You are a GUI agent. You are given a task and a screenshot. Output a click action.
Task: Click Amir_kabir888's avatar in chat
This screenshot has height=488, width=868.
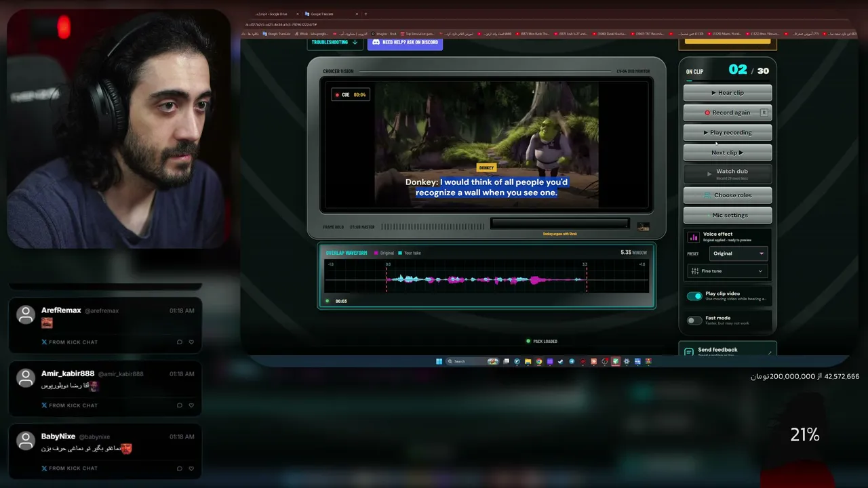26,378
